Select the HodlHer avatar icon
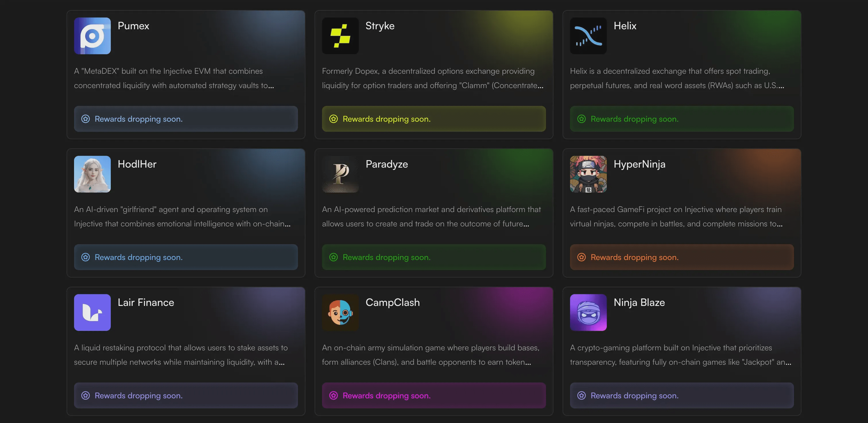Viewport: 868px width, 423px height. click(x=92, y=174)
